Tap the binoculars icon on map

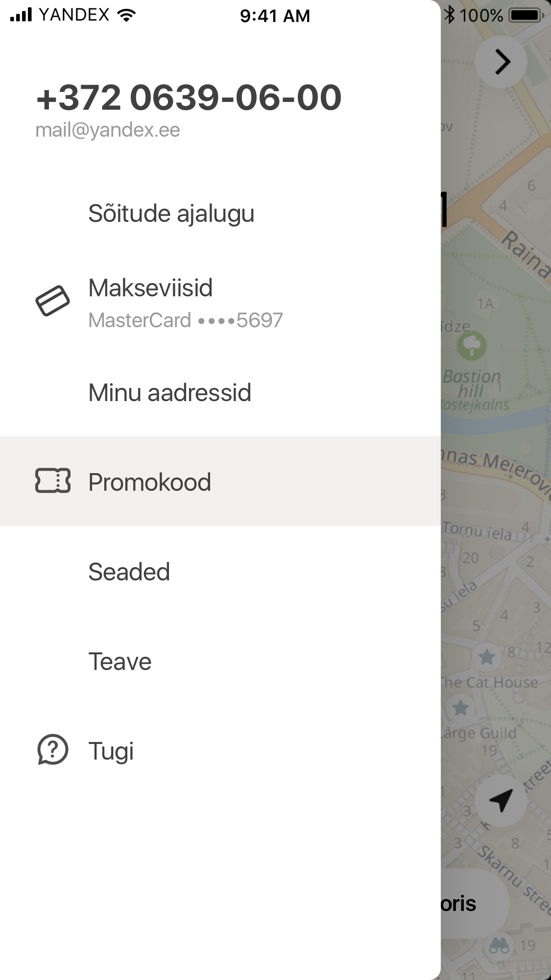coord(499,945)
